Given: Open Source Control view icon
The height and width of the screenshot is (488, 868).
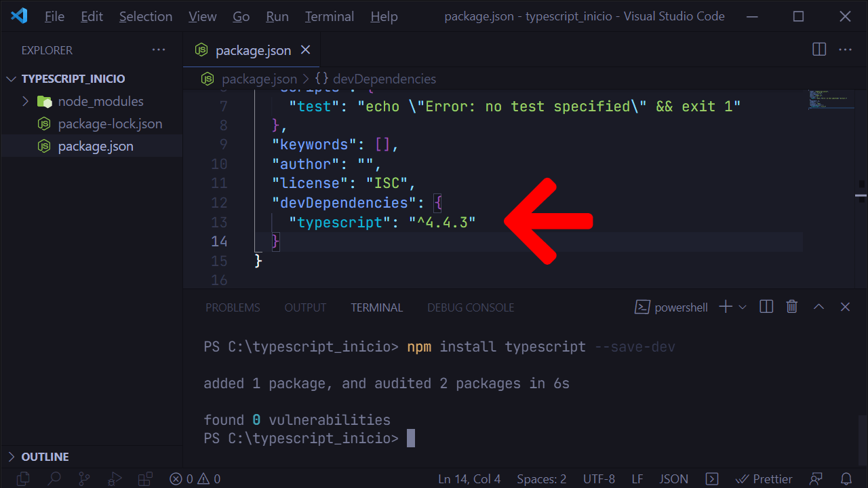Looking at the screenshot, I should click(x=84, y=479).
